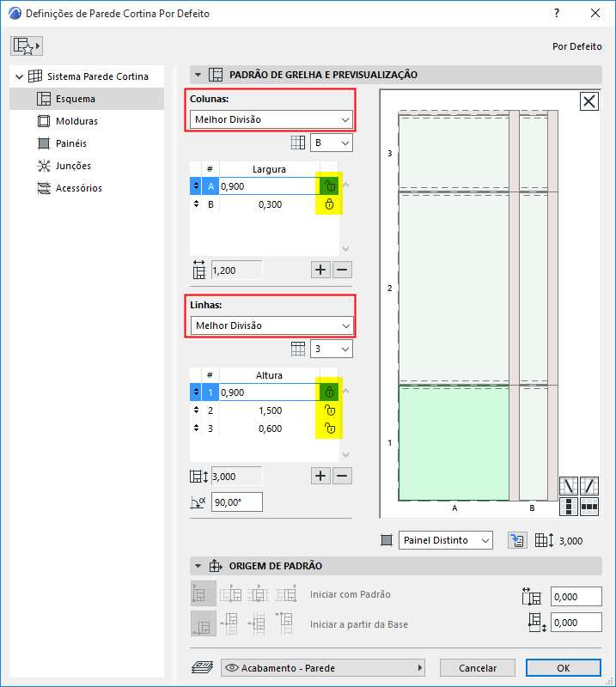Screen dimensions: 616x687
Task: Remove a column with minus button
Action: [343, 270]
